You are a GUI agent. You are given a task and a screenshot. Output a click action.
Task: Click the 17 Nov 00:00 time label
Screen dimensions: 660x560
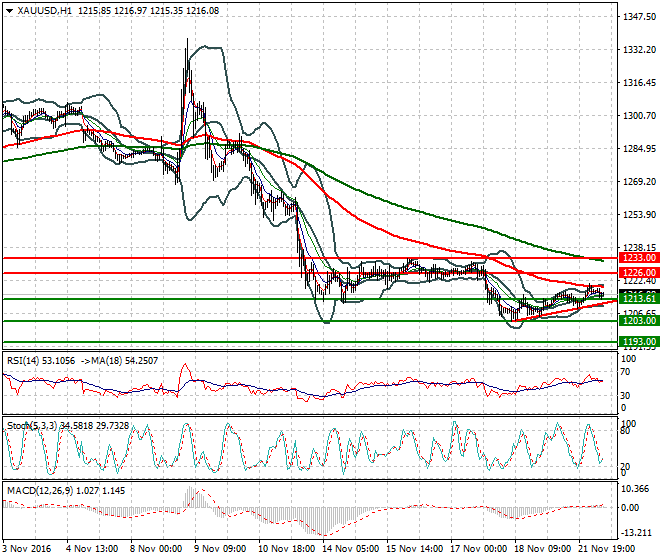tap(479, 549)
